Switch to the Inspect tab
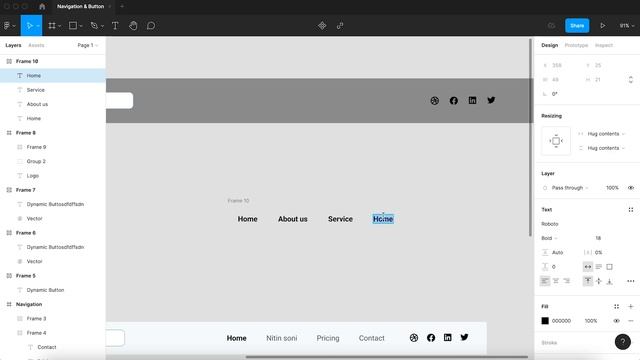 point(604,45)
